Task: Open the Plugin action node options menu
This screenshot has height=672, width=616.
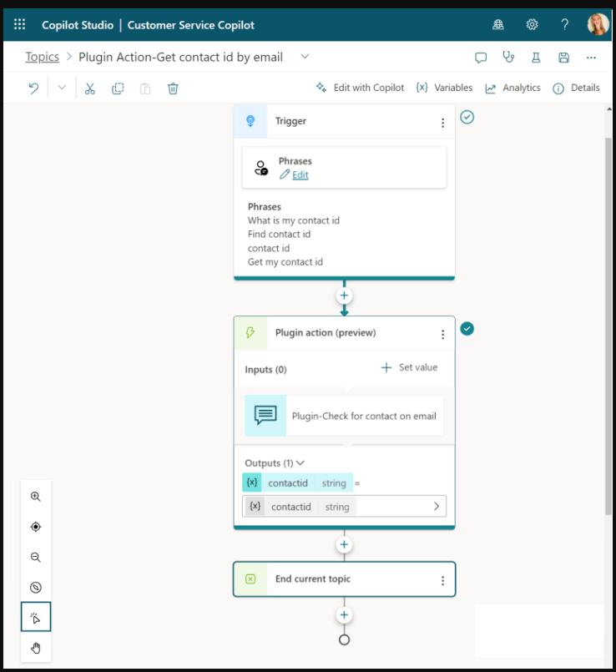Action: (x=443, y=335)
